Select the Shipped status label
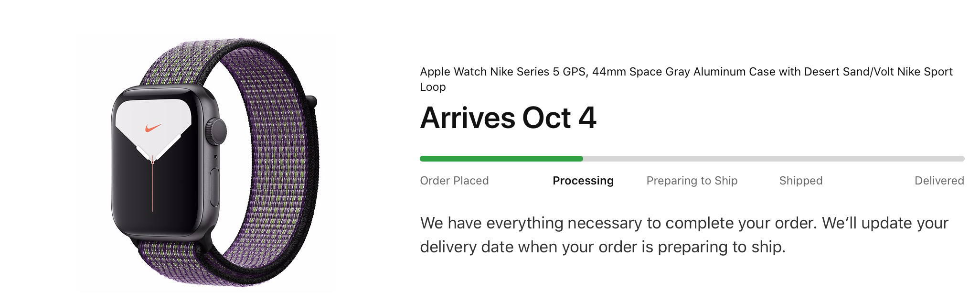Image resolution: width=980 pixels, height=303 pixels. point(801,181)
